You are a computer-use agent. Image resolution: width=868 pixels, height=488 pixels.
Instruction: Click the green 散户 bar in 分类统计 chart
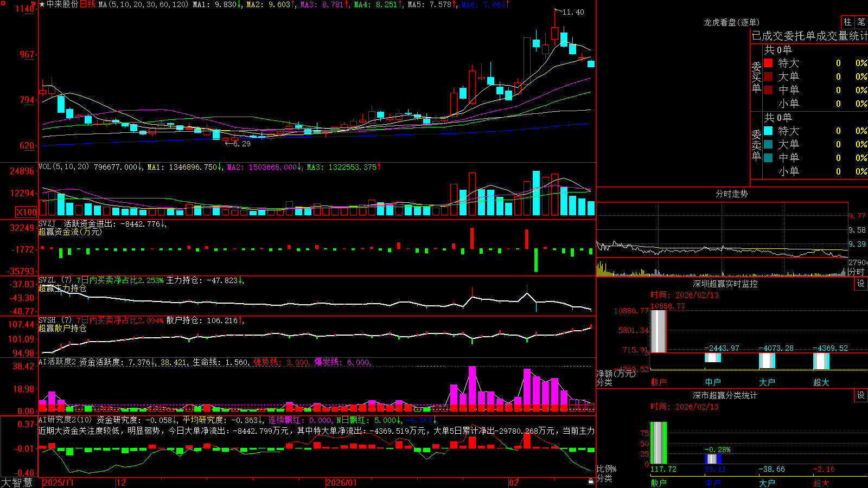tap(659, 443)
